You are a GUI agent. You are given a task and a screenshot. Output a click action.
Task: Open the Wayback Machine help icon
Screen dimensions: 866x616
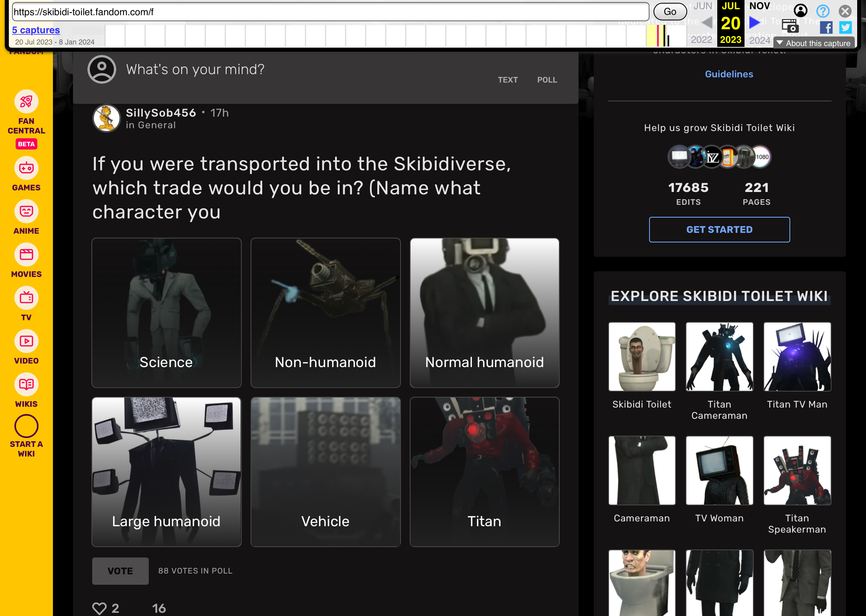tap(823, 11)
